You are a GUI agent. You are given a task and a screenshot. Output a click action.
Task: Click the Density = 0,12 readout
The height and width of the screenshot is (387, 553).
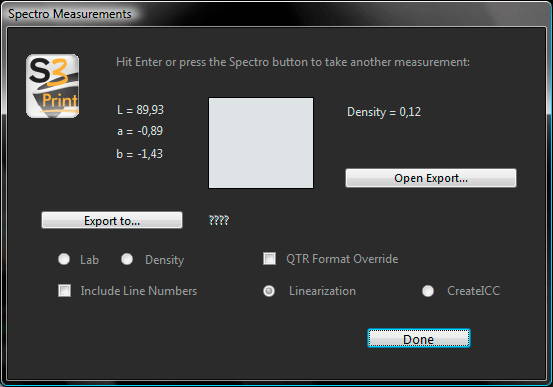pos(384,112)
